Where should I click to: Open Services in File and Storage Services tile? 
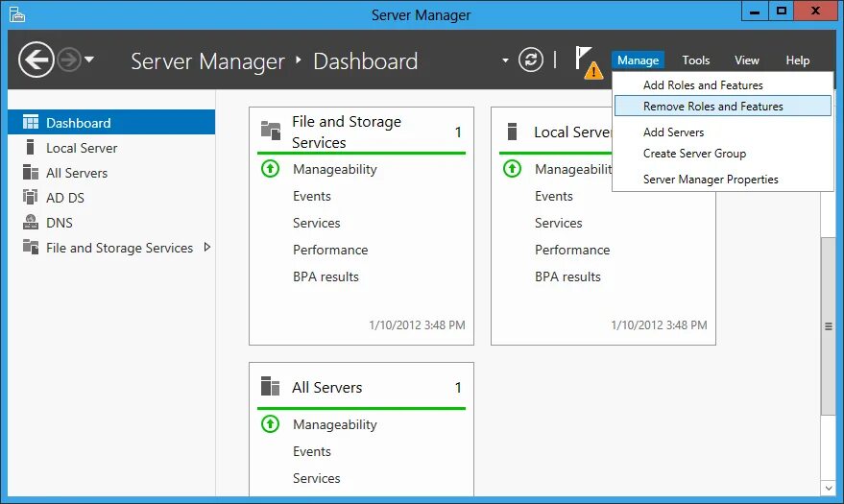pos(317,223)
